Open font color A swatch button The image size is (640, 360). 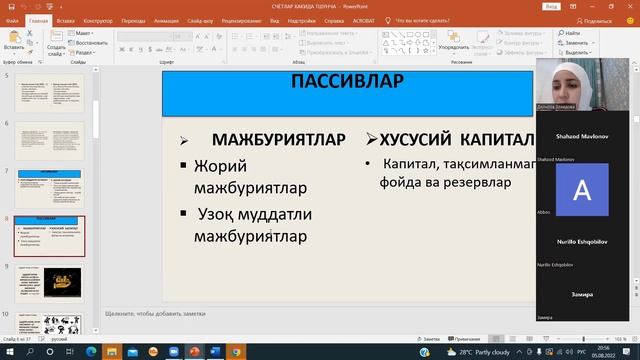click(214, 49)
